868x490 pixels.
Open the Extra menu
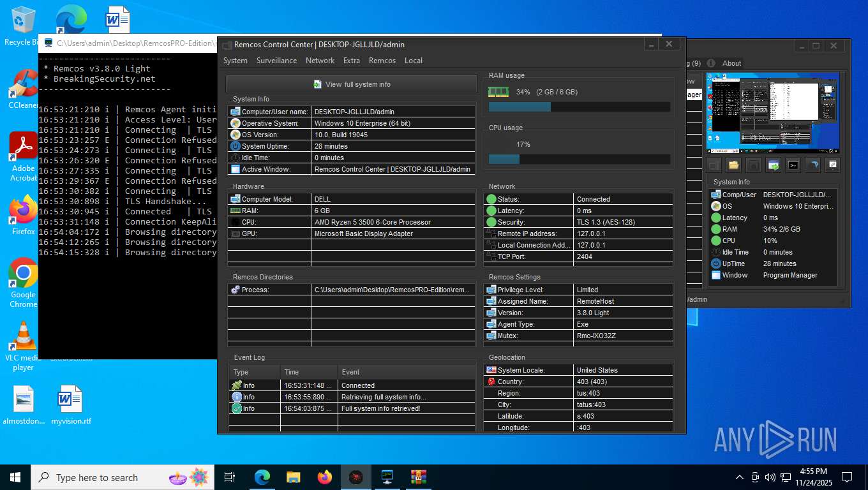click(352, 61)
